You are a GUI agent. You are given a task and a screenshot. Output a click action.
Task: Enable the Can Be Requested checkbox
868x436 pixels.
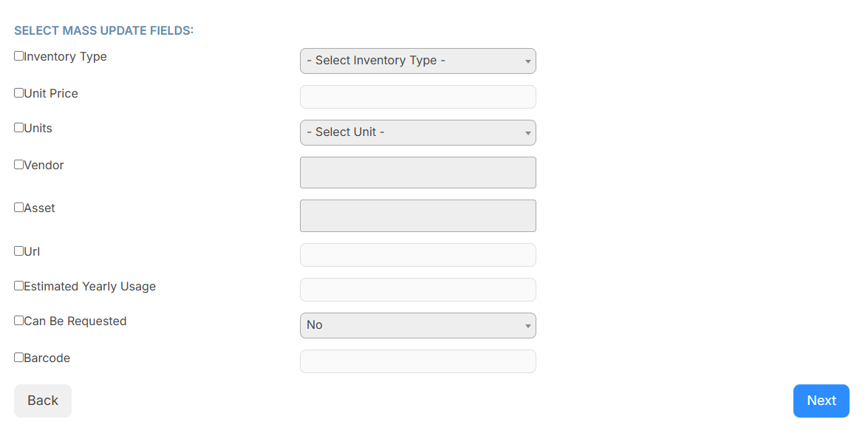pos(18,320)
